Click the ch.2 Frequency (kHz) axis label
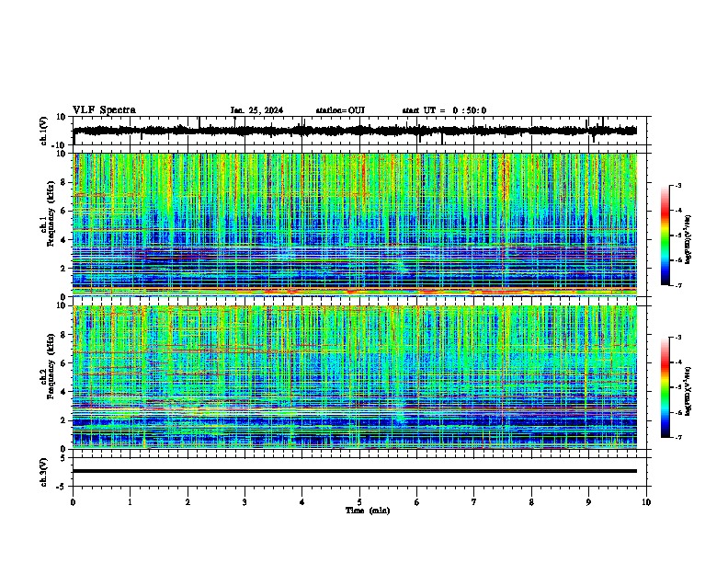728x563 pixels. [50, 366]
